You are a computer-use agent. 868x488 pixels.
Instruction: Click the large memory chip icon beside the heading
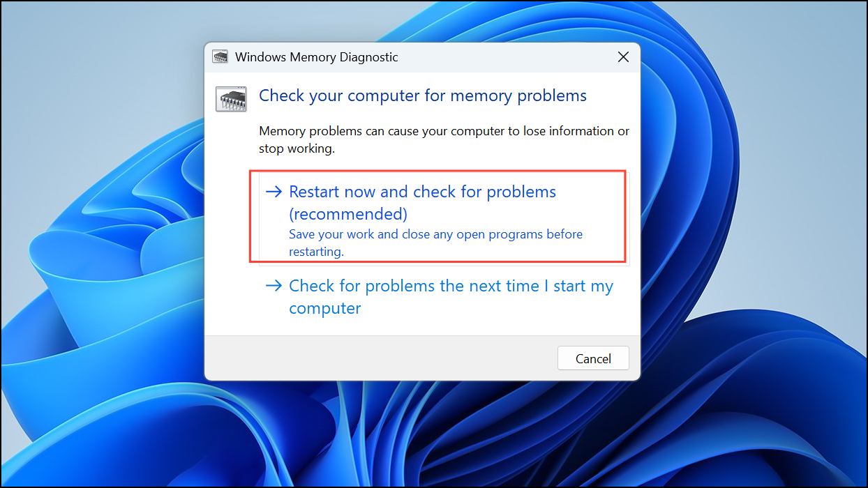tap(230, 98)
